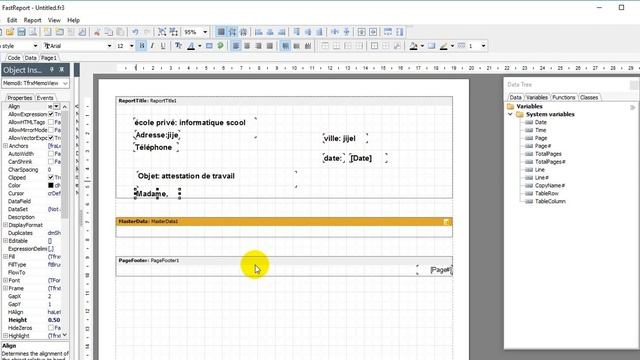Image resolution: width=640 pixels, height=360 pixels.
Task: Open the Memo8 object selector dropdown
Action: coord(65,83)
